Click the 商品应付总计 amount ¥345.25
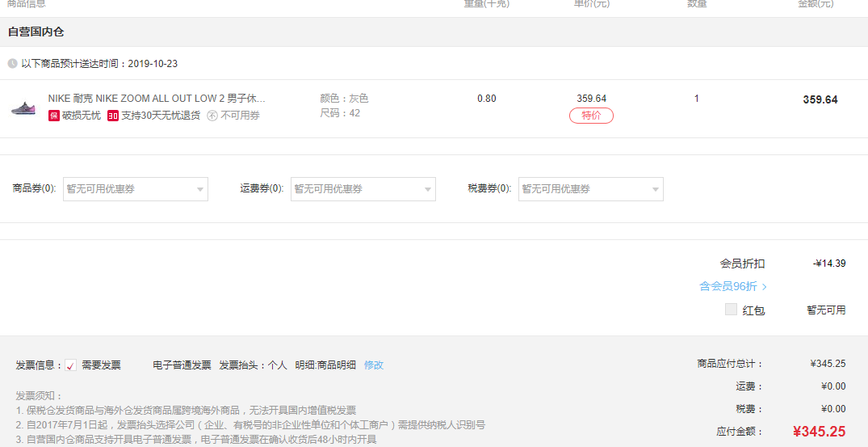 pyautogui.click(x=828, y=364)
